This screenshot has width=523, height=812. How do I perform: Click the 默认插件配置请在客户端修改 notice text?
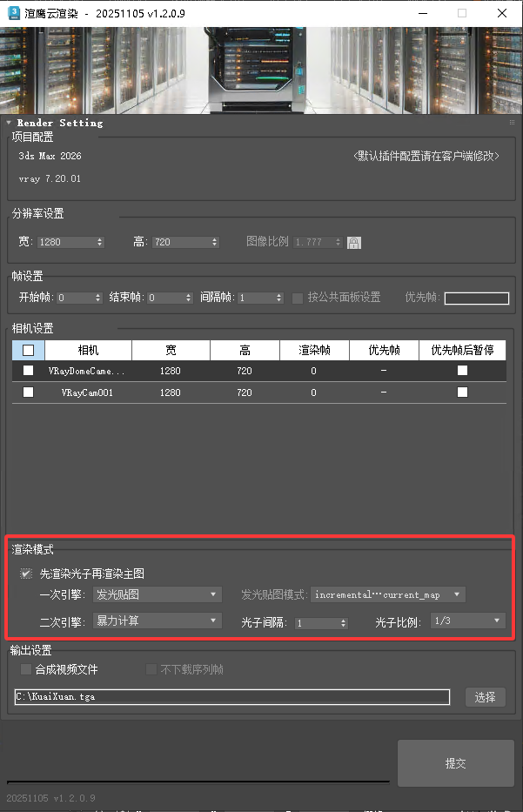[426, 156]
